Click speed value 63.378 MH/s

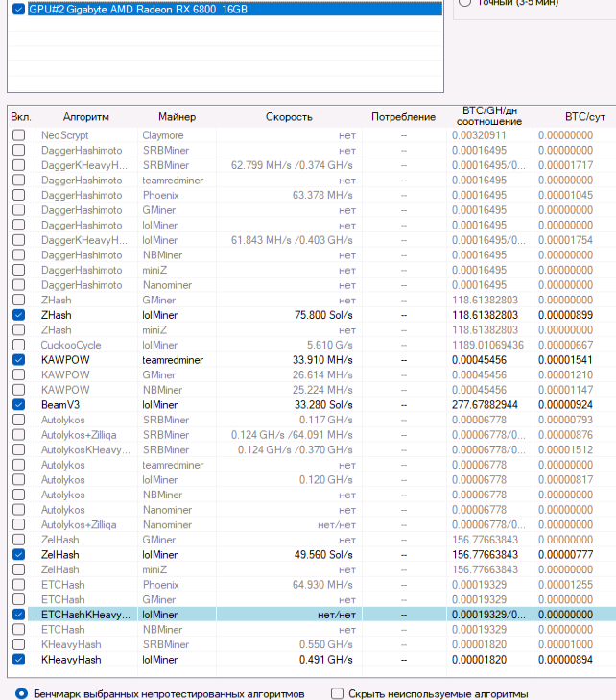pyautogui.click(x=322, y=195)
